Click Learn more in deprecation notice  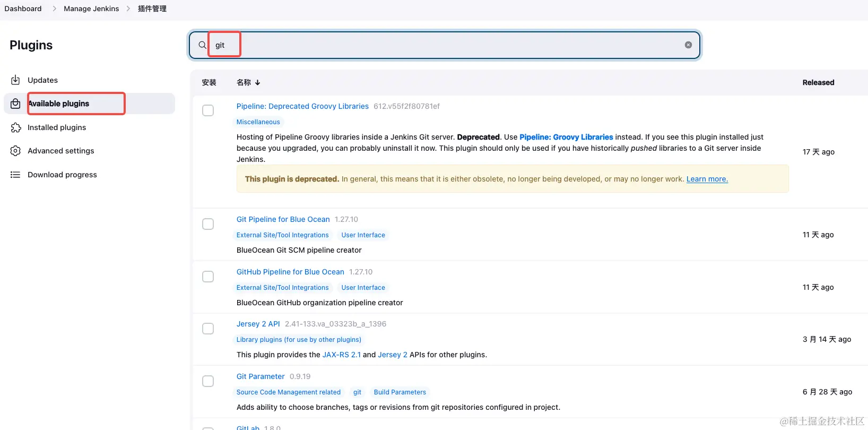[707, 179]
